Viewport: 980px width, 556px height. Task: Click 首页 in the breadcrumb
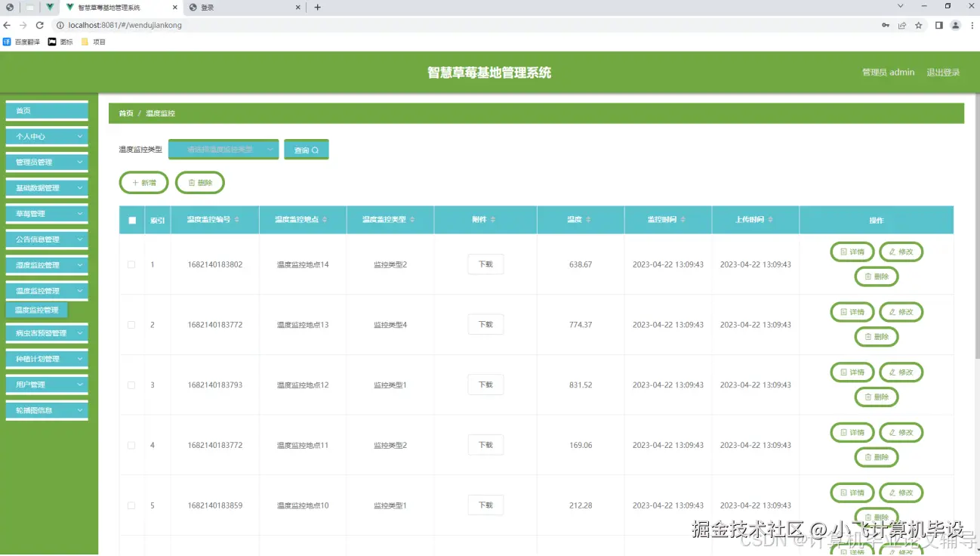tap(126, 113)
